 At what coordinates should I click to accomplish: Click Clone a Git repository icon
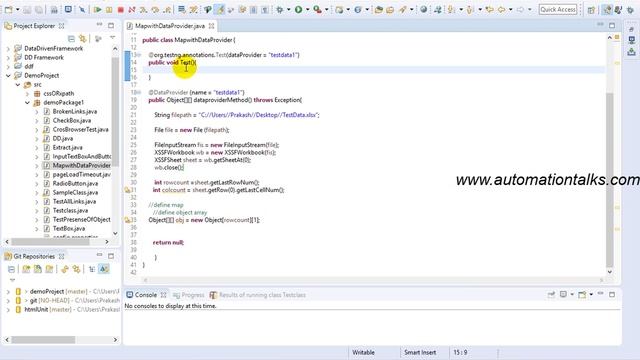[x=38, y=269]
